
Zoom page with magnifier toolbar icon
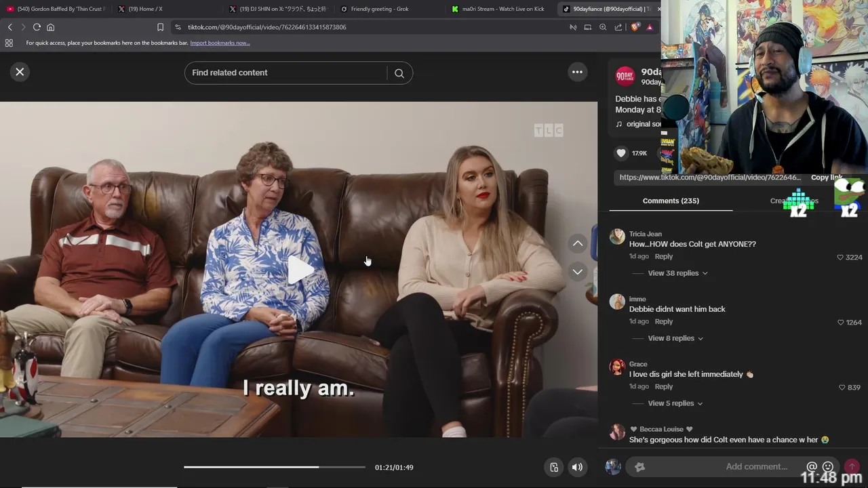click(x=603, y=27)
